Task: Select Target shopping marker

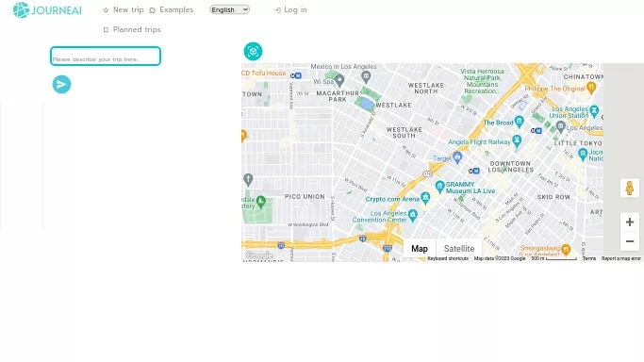Action: [x=457, y=157]
